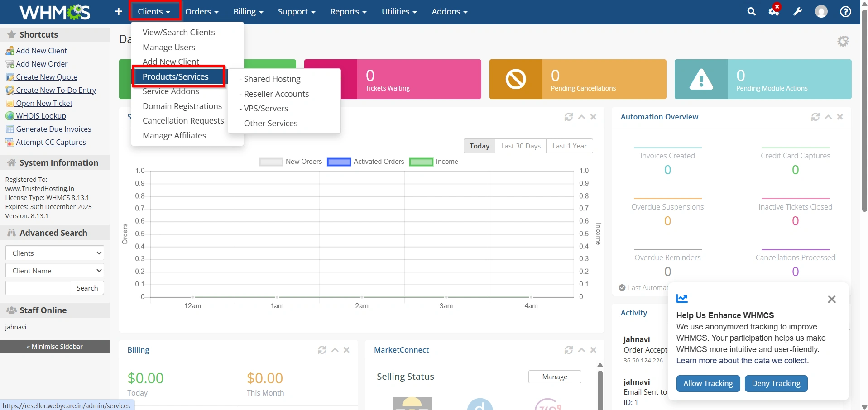The width and height of the screenshot is (868, 410).
Task: Switch chart to Last 1 Year
Action: point(570,146)
